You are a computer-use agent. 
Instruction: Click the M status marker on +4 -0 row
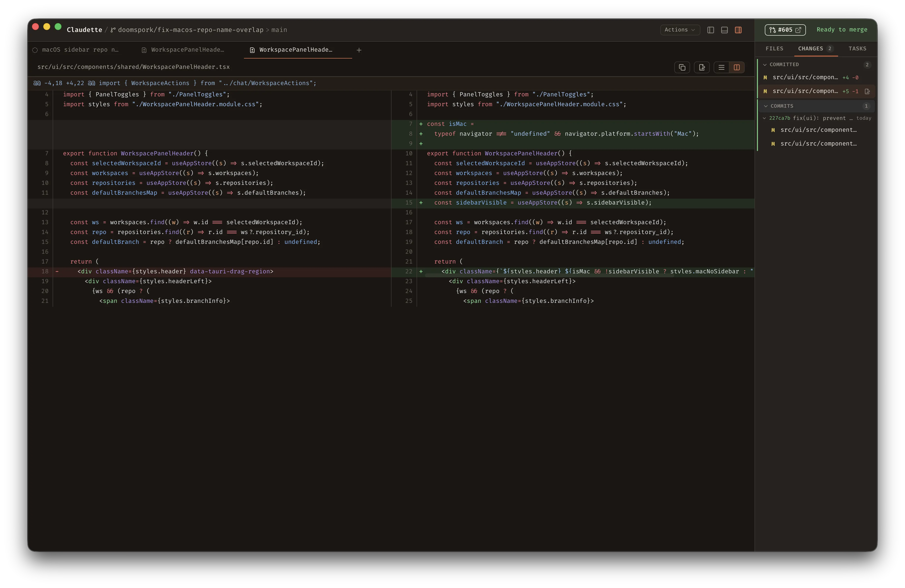pos(765,77)
